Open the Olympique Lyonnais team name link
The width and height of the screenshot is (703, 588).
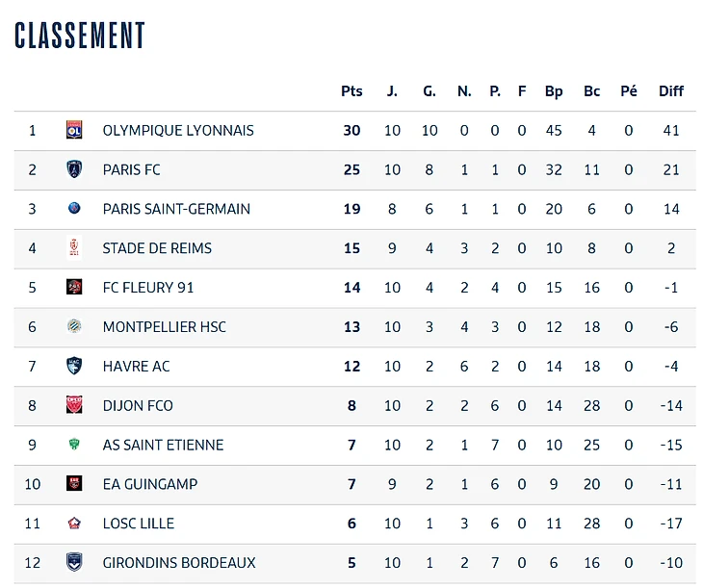click(178, 130)
